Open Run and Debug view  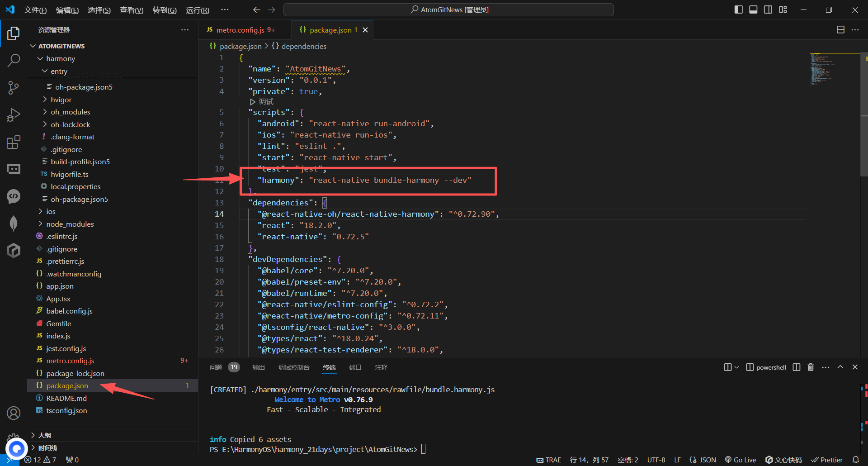coord(14,115)
